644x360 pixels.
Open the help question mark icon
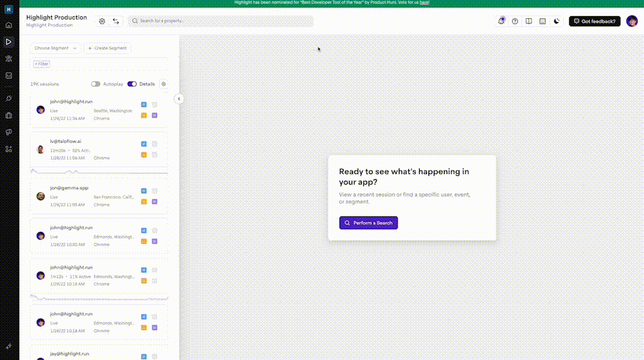click(x=515, y=21)
